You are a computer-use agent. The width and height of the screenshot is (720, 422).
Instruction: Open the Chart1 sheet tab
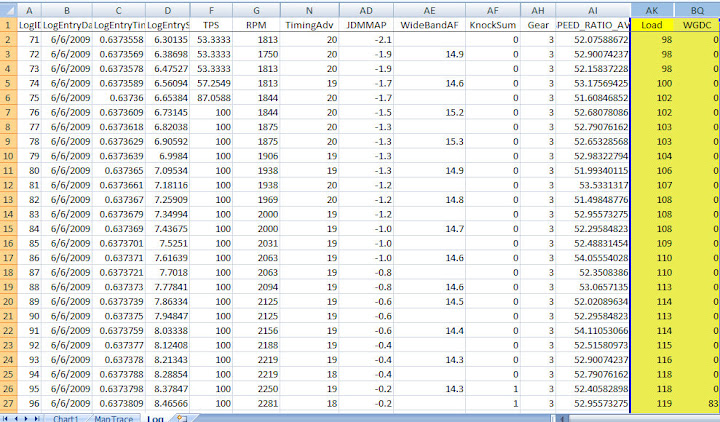click(66, 418)
